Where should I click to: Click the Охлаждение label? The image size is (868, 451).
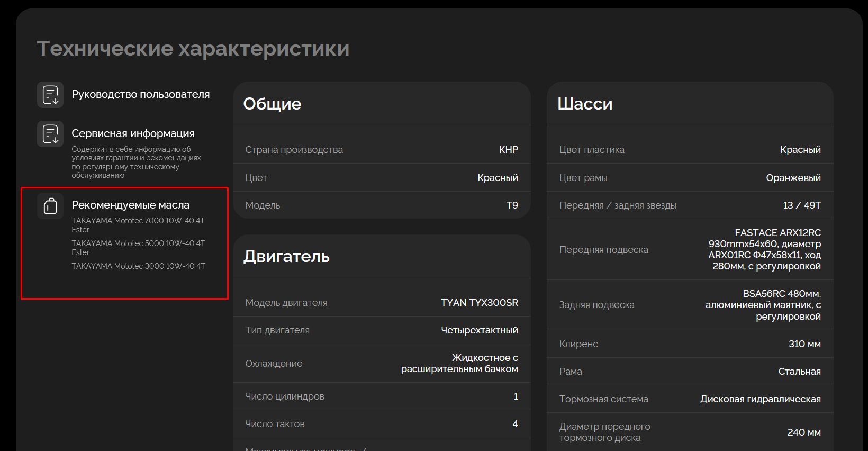pyautogui.click(x=274, y=364)
